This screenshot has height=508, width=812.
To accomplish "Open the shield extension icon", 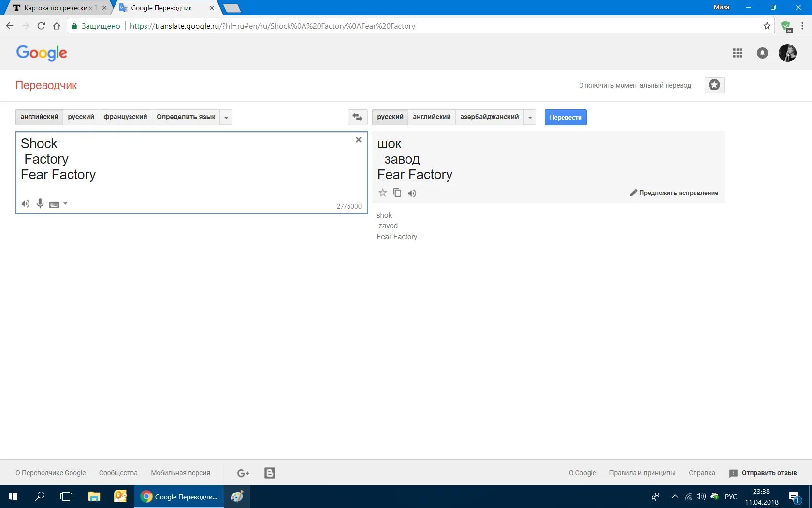I will (786, 27).
